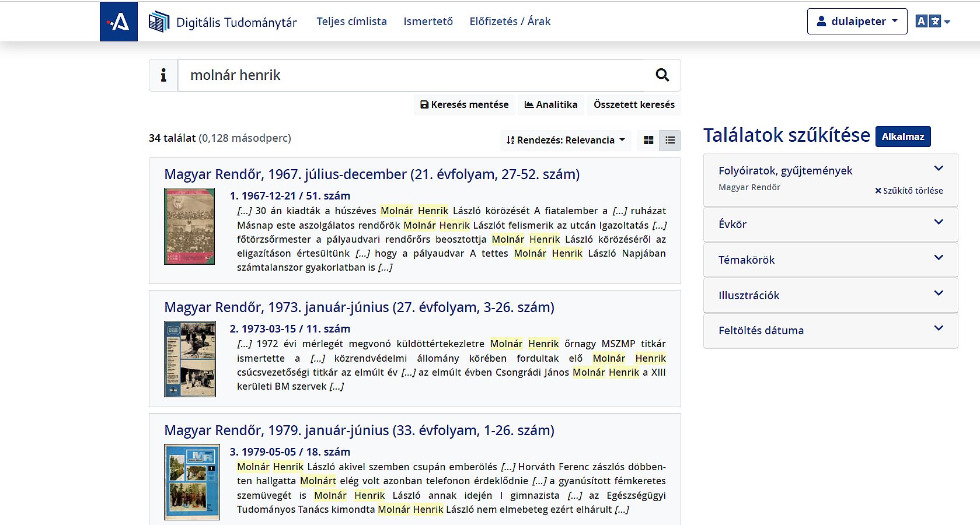Save search with Keresés mentése

pyautogui.click(x=465, y=104)
